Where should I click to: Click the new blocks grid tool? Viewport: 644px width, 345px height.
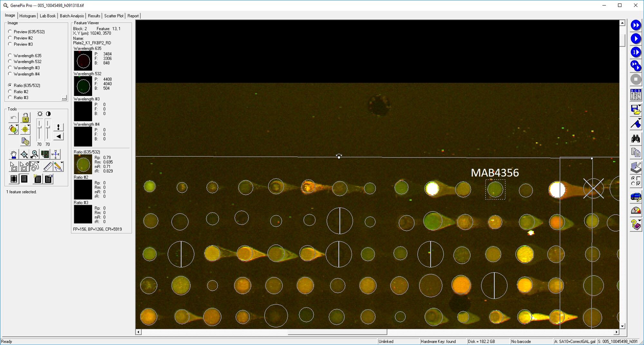point(37,179)
